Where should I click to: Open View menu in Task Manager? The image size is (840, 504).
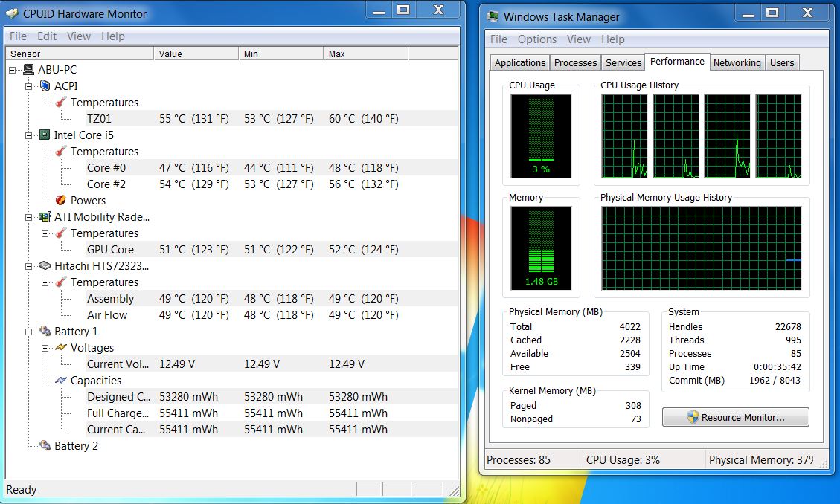click(579, 39)
